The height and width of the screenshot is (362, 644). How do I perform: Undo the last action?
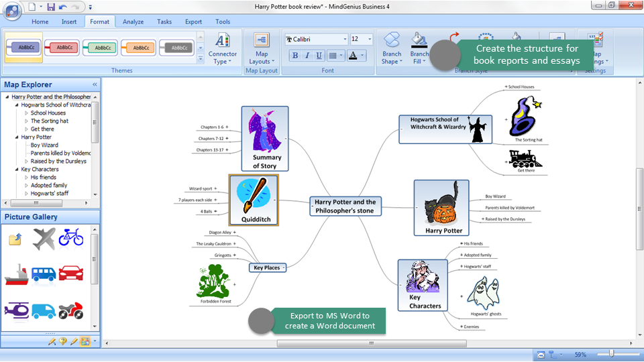62,7
